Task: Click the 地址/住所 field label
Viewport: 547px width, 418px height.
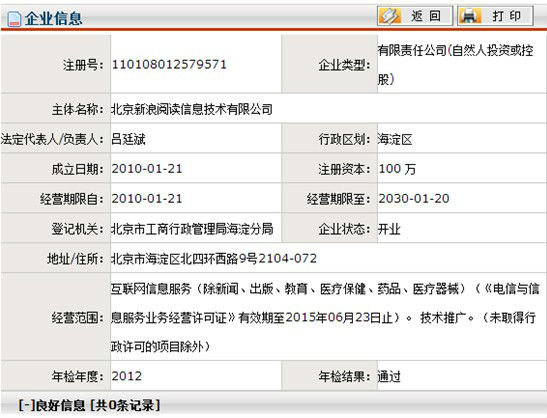Action: coord(75,259)
